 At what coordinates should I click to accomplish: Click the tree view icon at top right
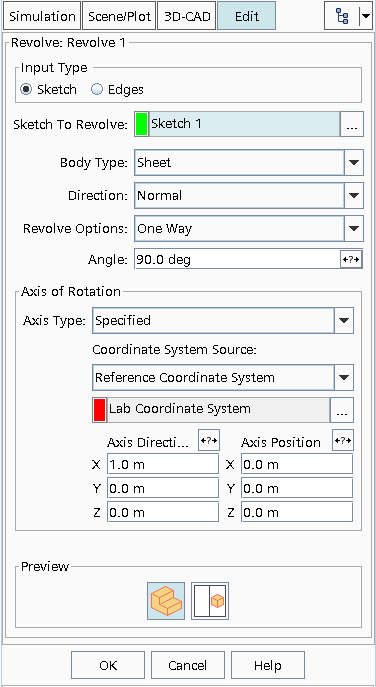coord(342,16)
